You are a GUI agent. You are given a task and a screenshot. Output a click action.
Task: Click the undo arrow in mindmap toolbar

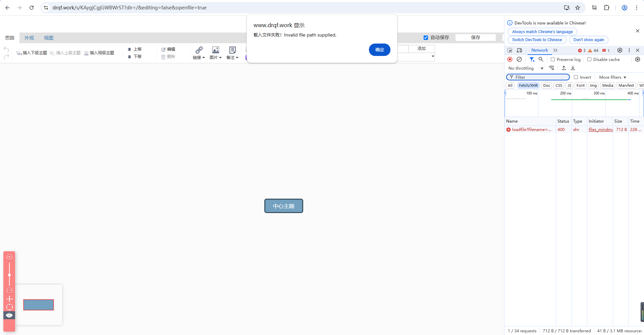click(x=6, y=50)
